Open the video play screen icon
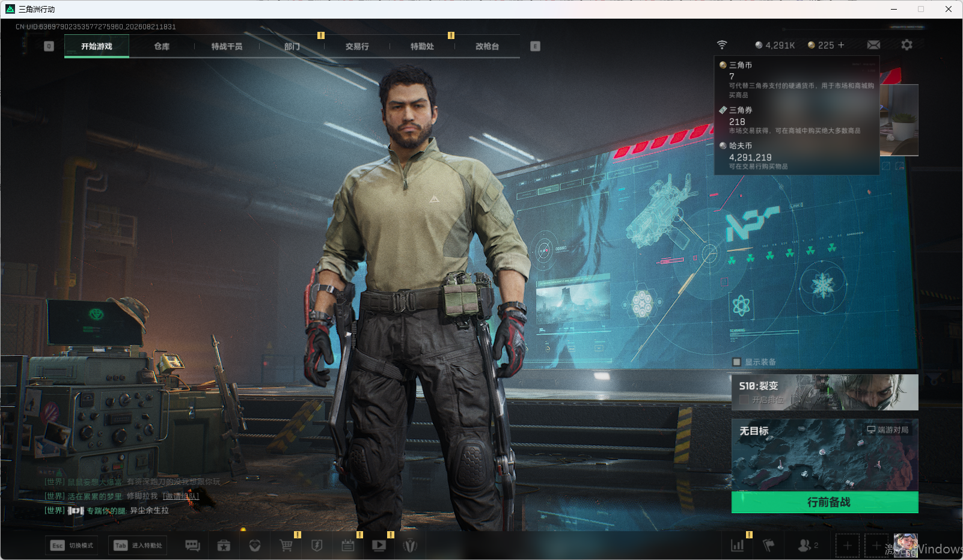Viewport: 963px width, 560px height. tap(379, 546)
